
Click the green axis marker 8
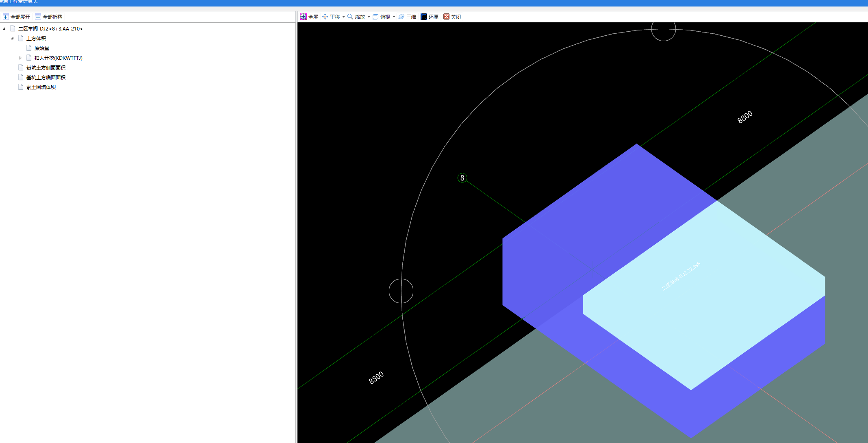click(462, 178)
